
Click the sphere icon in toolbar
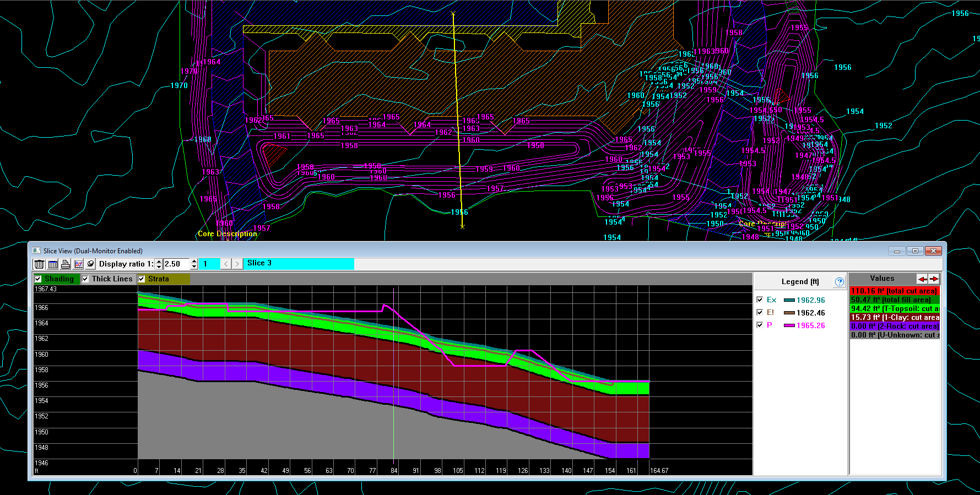point(91,264)
